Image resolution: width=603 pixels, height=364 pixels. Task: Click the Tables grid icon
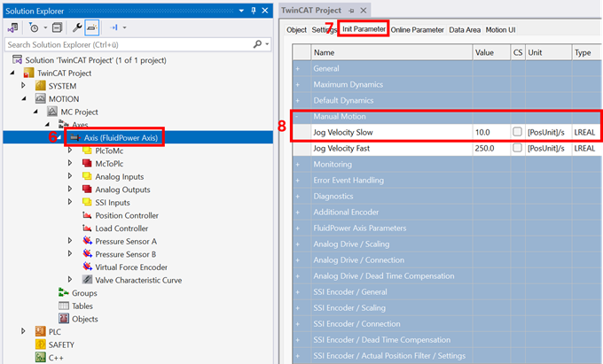(x=64, y=306)
